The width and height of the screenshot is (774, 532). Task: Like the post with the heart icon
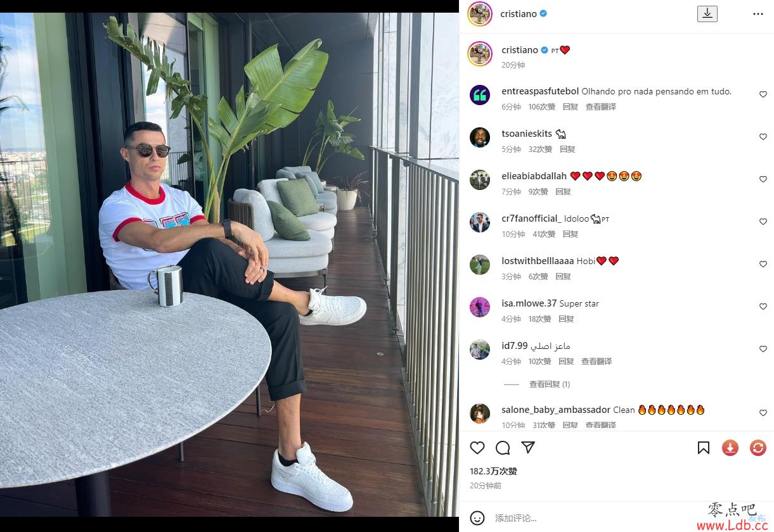[x=477, y=448]
